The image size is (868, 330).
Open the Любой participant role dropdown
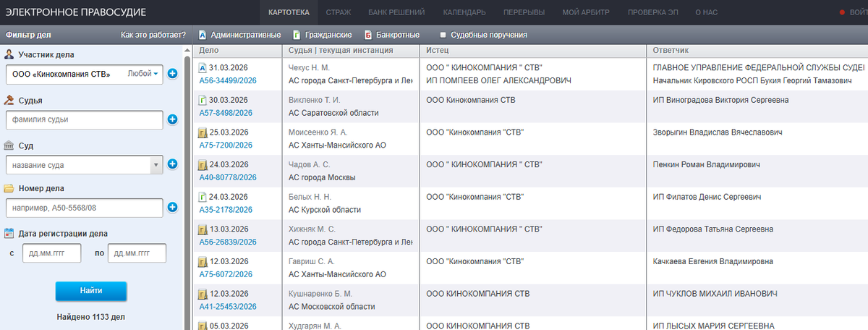click(x=143, y=74)
